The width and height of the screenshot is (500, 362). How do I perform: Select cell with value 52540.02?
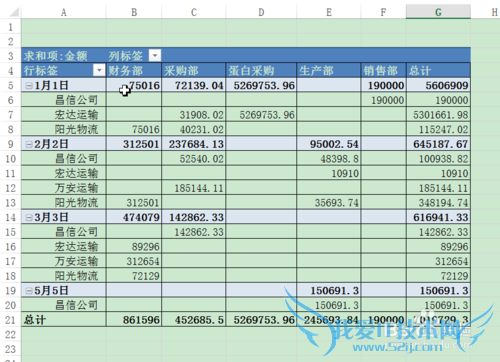[x=194, y=159]
